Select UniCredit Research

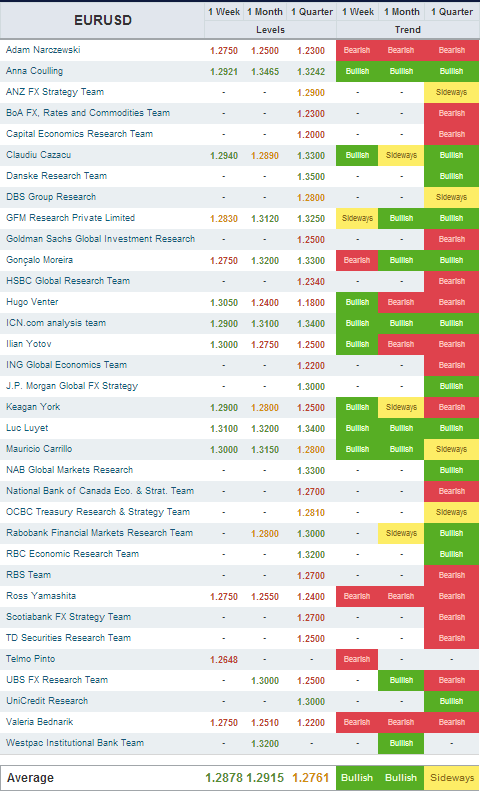pyautogui.click(x=47, y=700)
